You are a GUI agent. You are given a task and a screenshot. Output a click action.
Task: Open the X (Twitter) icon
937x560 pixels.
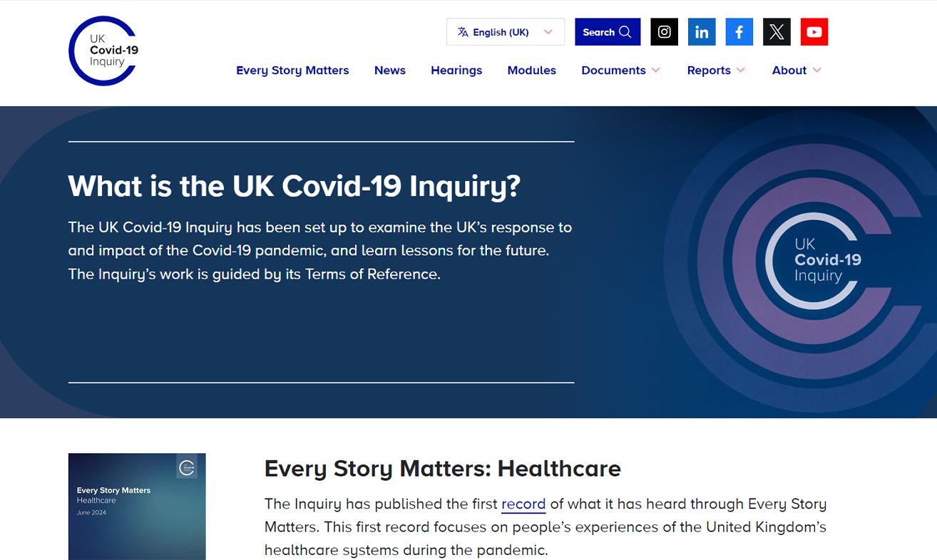777,32
